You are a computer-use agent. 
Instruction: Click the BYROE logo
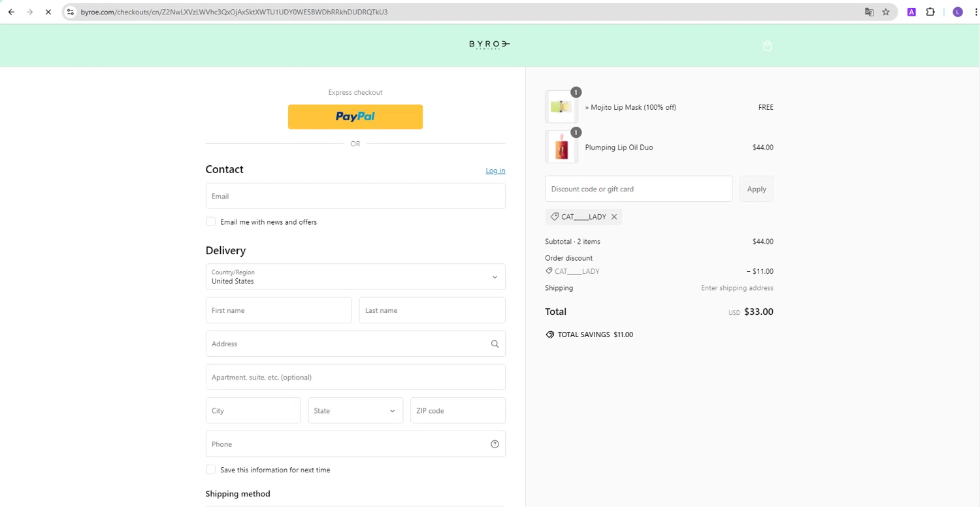click(489, 44)
